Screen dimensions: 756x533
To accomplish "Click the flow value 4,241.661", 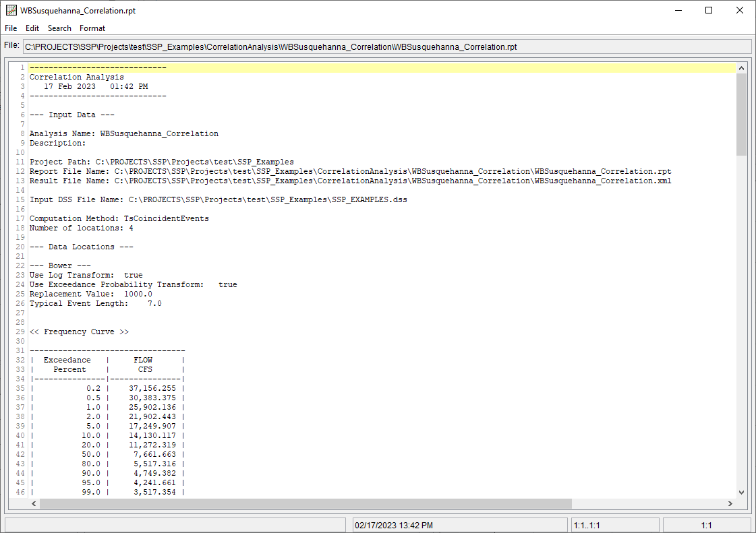I will tap(154, 483).
